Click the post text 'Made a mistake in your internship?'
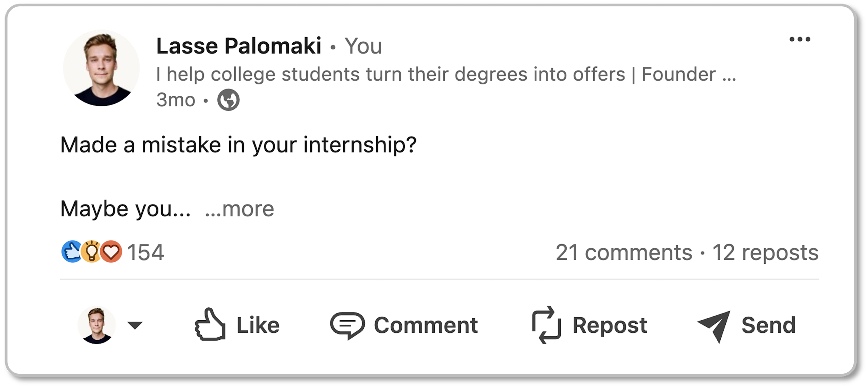The image size is (868, 388). click(238, 145)
